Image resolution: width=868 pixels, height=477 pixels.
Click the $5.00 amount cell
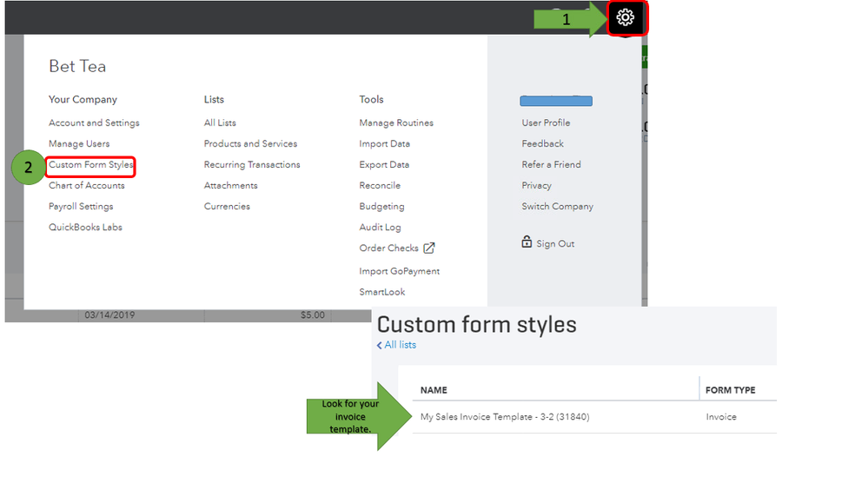313,315
